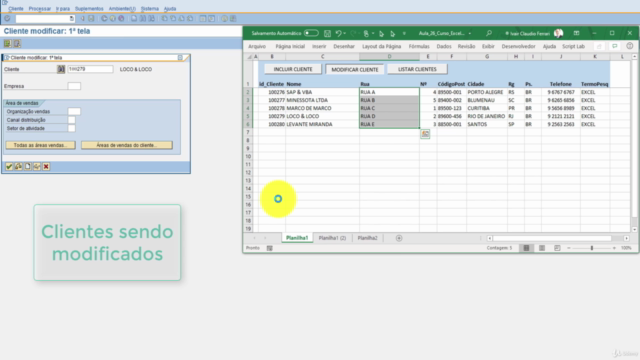Open Excel Fórmulas tab
640x360 pixels.
tap(419, 47)
